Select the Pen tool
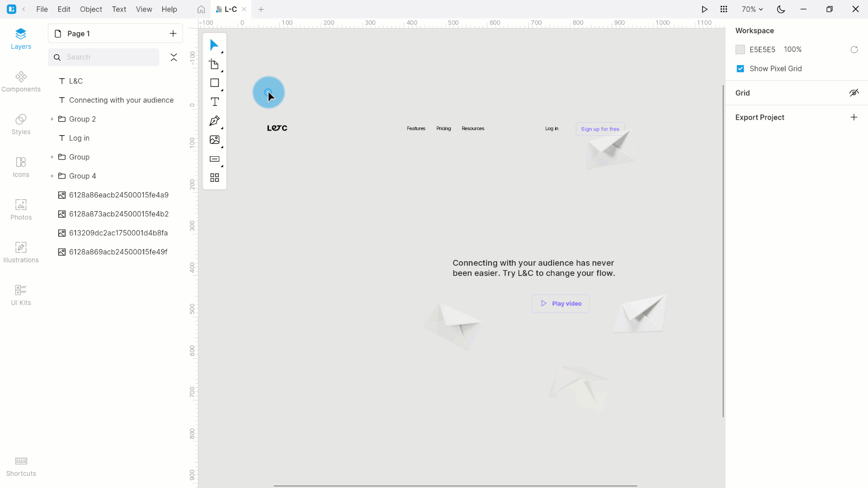 [215, 120]
